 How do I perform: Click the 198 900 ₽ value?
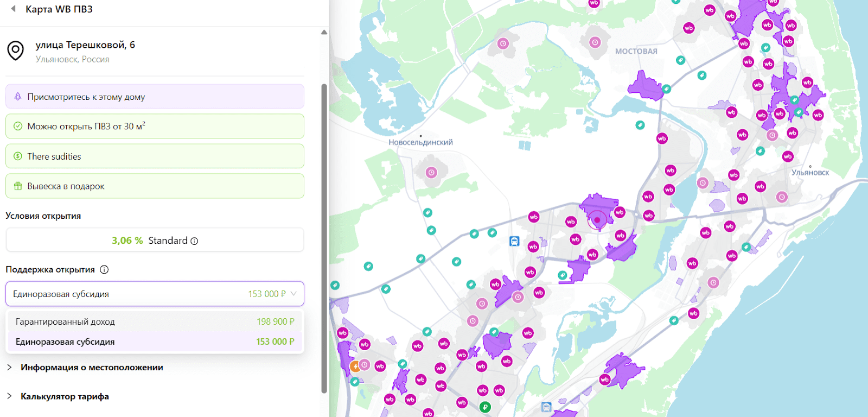click(x=276, y=321)
